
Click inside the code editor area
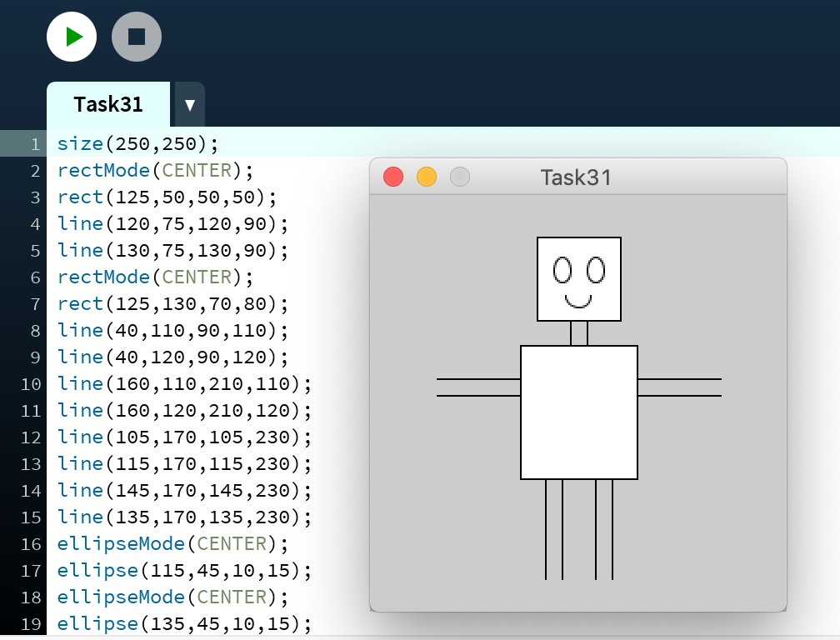click(208, 375)
